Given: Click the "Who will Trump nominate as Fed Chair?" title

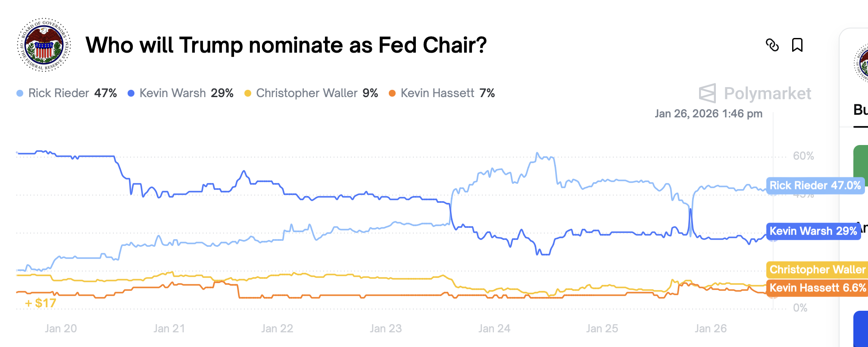Looking at the screenshot, I should (286, 45).
